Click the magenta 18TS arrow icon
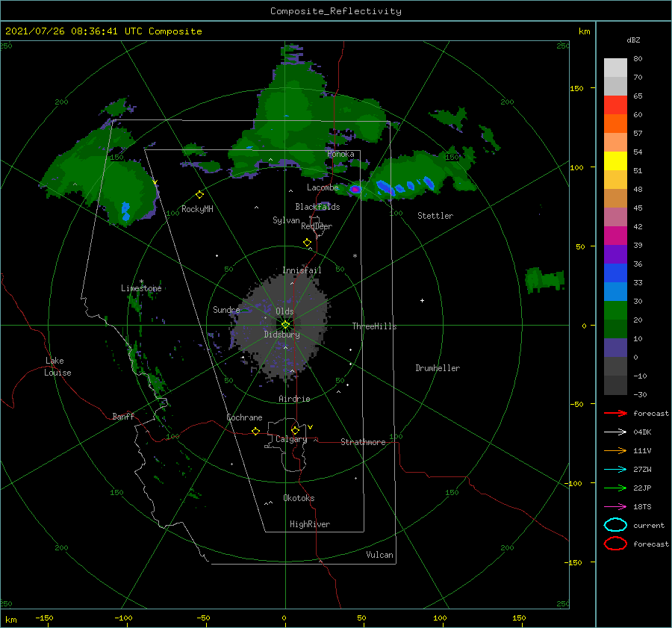 tap(615, 507)
